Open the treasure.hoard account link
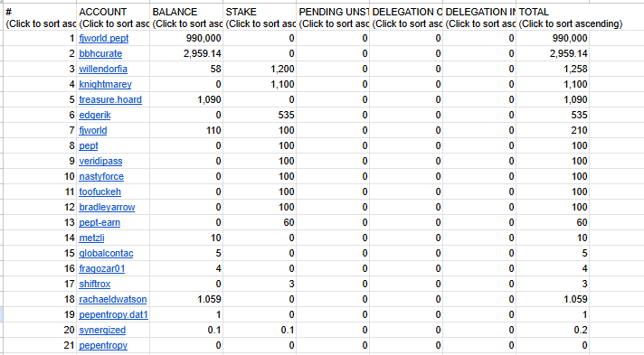The image size is (644, 355). [x=110, y=99]
